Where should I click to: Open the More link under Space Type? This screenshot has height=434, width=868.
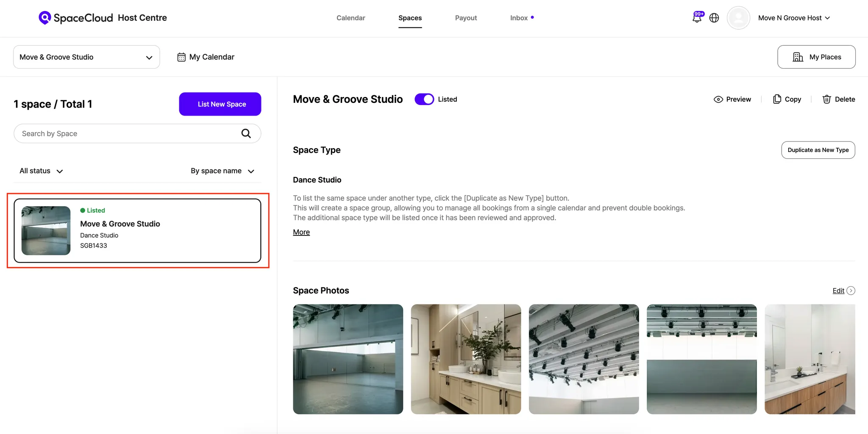coord(301,232)
